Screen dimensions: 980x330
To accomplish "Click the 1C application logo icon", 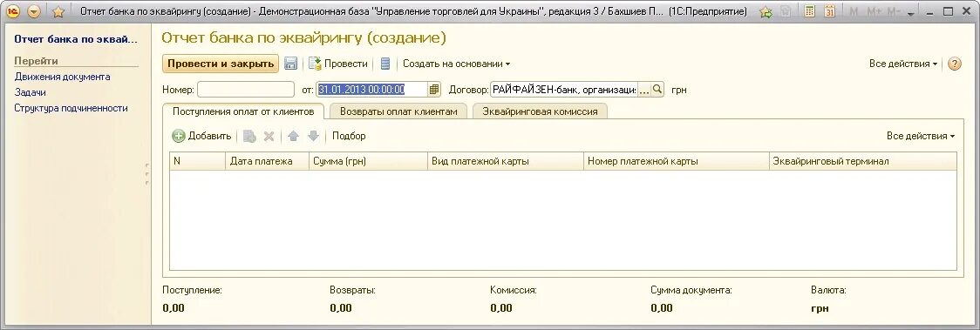I will coord(13,11).
